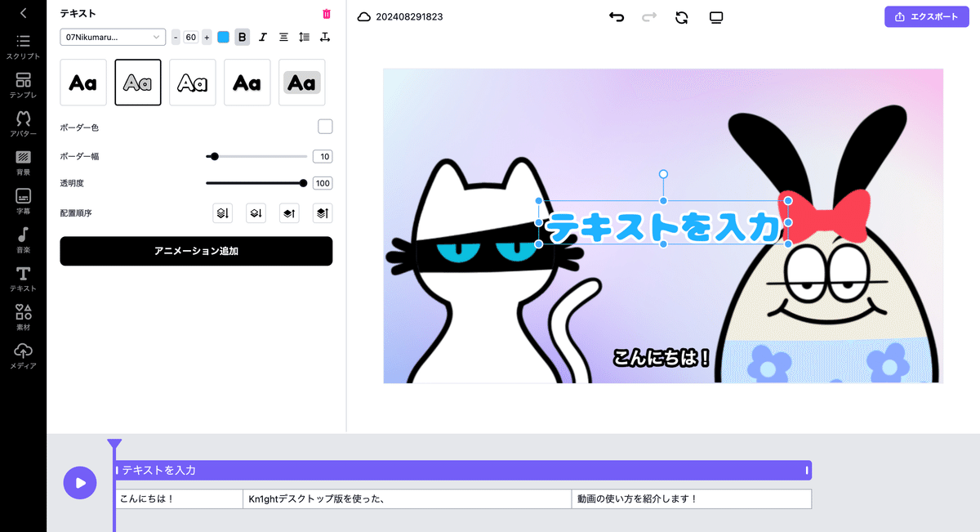
Task: Open the テキスト text panel in sidebar
Action: tap(23, 279)
